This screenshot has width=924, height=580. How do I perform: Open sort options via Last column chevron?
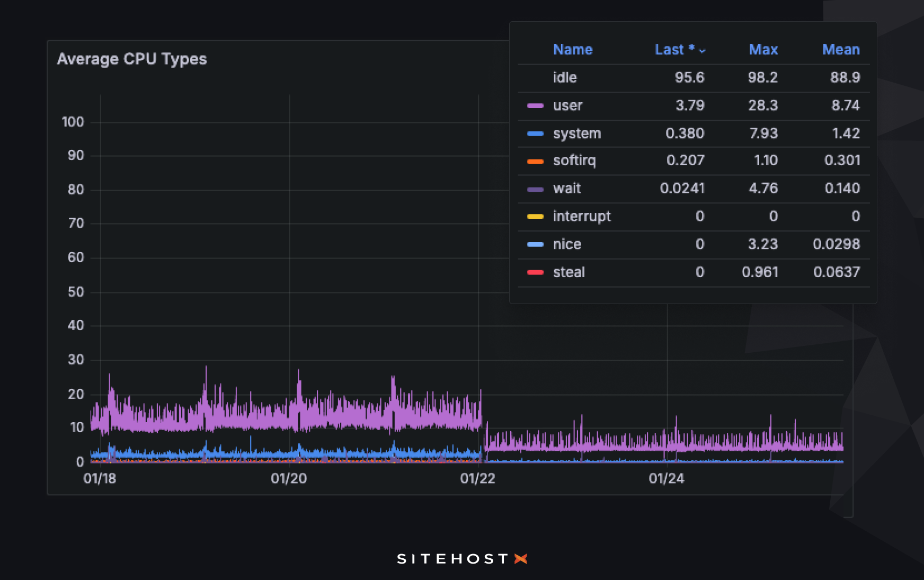703,50
